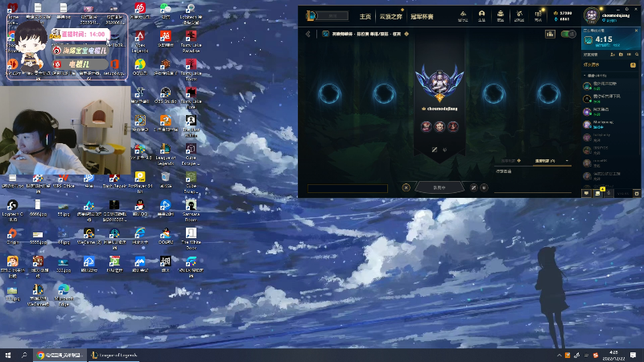Open the crafting hammer icon in navbar

(519, 16)
